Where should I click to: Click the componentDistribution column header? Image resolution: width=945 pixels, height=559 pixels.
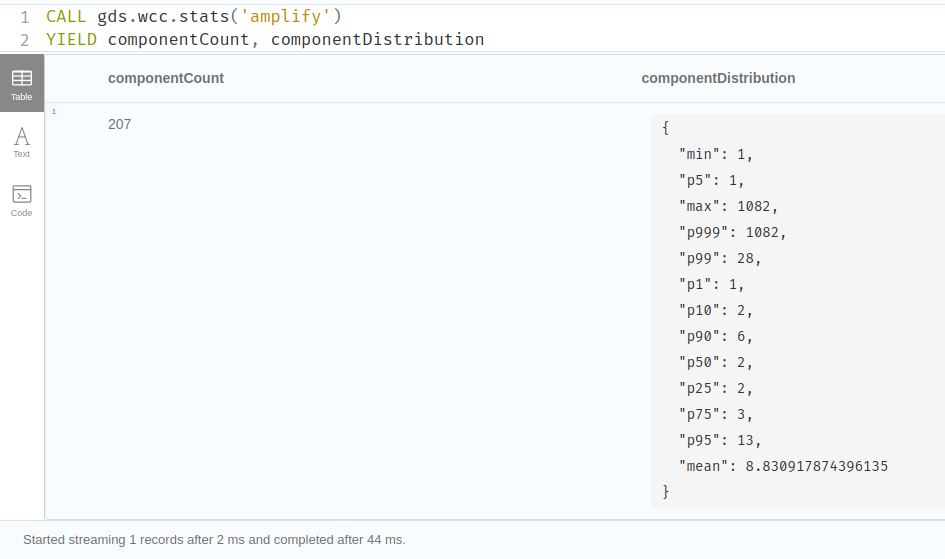tap(718, 78)
